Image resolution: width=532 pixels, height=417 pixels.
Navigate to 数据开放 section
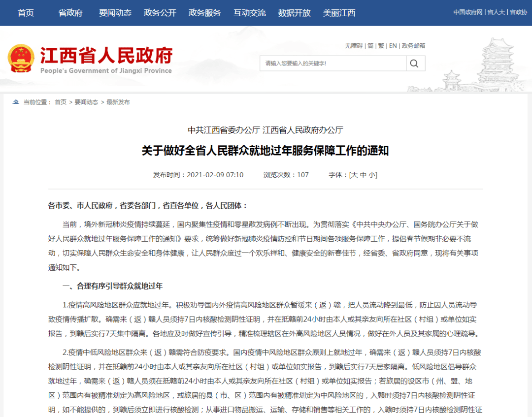coord(295,13)
